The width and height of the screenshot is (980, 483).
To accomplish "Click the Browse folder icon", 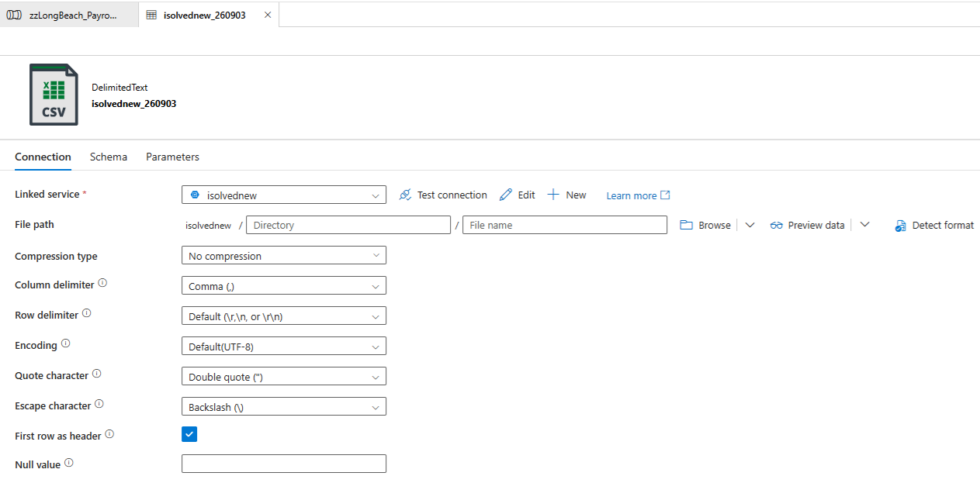I will (x=686, y=225).
